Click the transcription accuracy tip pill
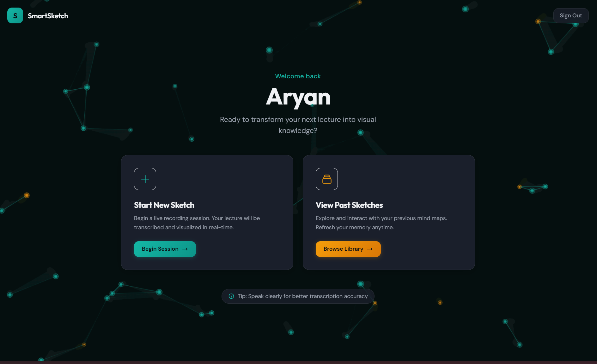 (x=298, y=296)
